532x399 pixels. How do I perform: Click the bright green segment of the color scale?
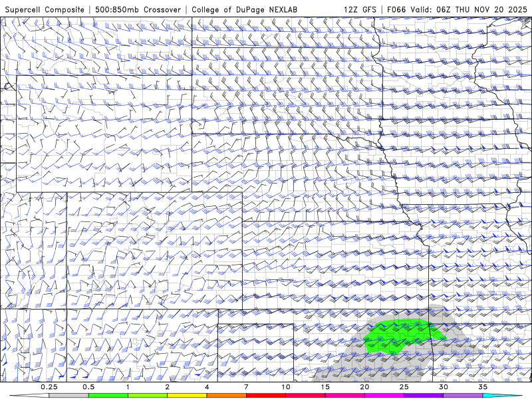(108, 396)
